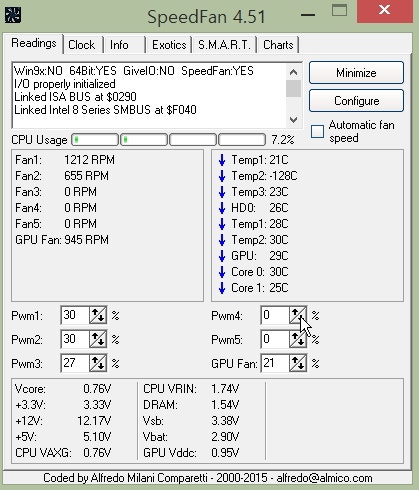Click the Fan2: 655 RPM reading

click(x=62, y=176)
